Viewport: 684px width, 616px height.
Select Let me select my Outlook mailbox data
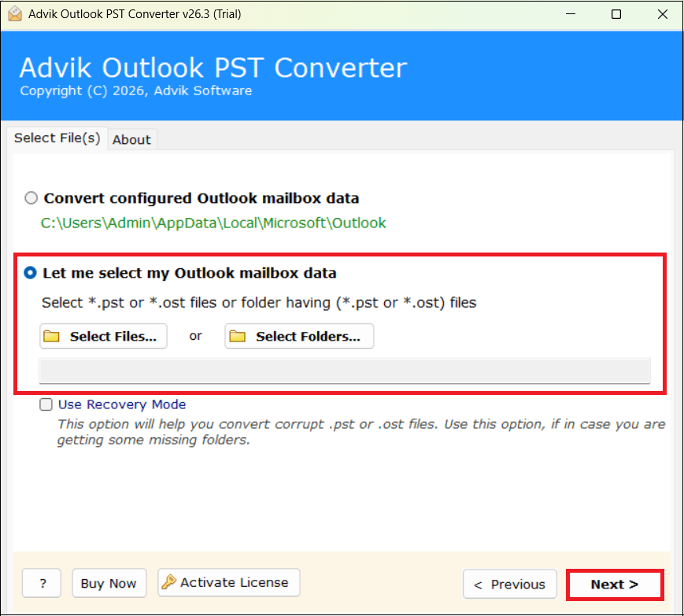coord(30,273)
